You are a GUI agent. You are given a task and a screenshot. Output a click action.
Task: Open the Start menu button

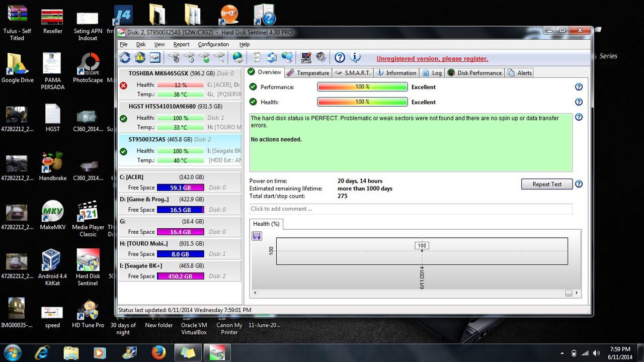(x=12, y=352)
